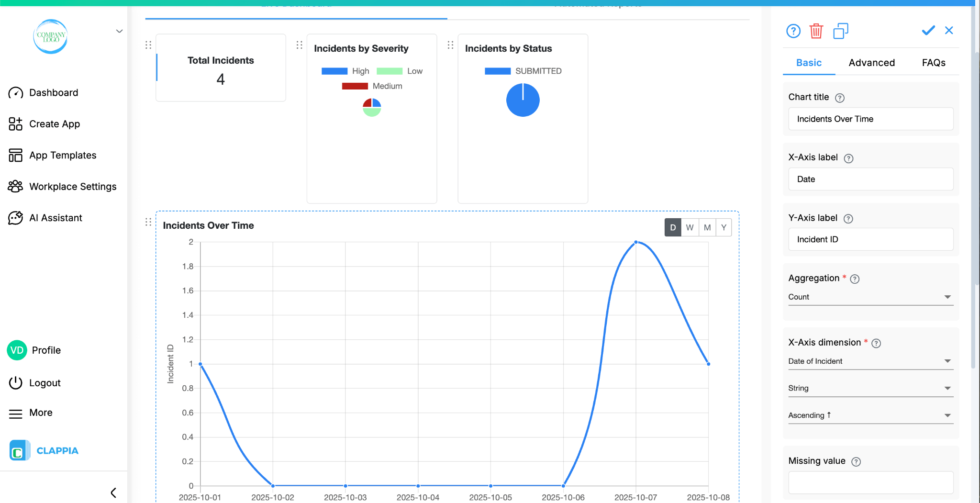Confirm chart changes with the checkmark icon
The height and width of the screenshot is (503, 980).
tap(928, 30)
